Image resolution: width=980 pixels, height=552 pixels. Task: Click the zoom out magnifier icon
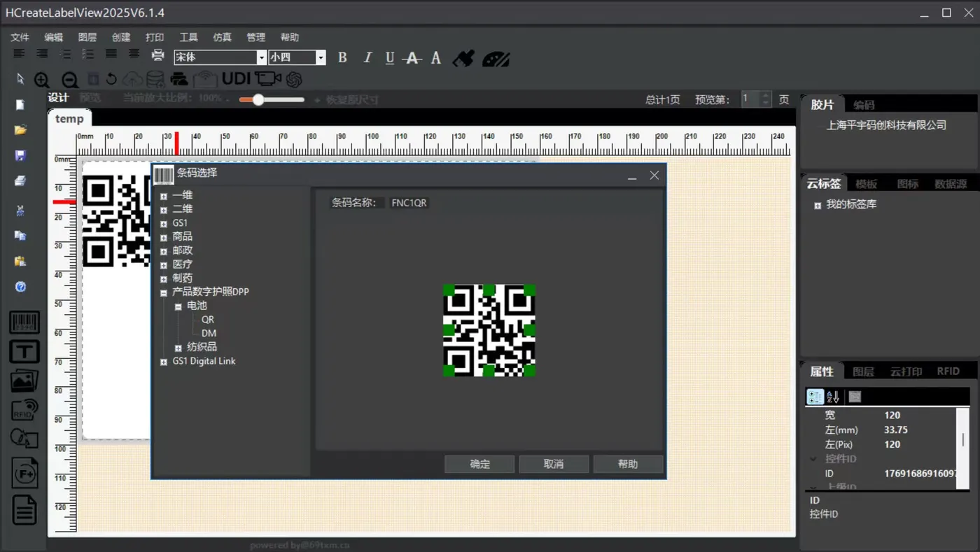pos(69,80)
